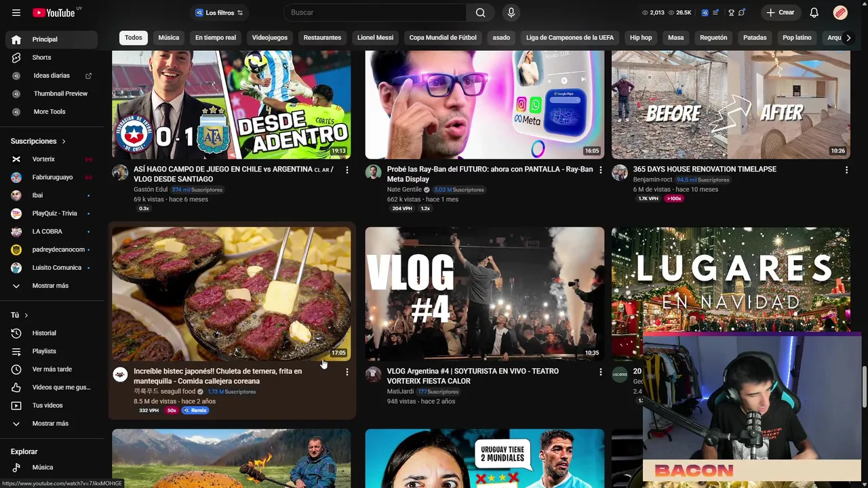Select the Pop latino chip
The width and height of the screenshot is (868, 488).
797,37
